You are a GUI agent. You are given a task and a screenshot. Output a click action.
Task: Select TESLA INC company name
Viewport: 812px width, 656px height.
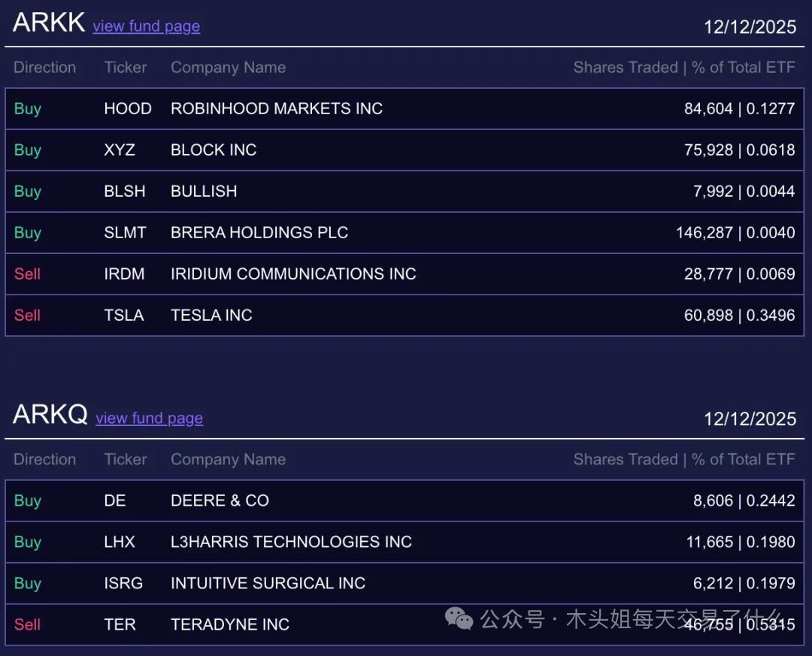(x=211, y=315)
